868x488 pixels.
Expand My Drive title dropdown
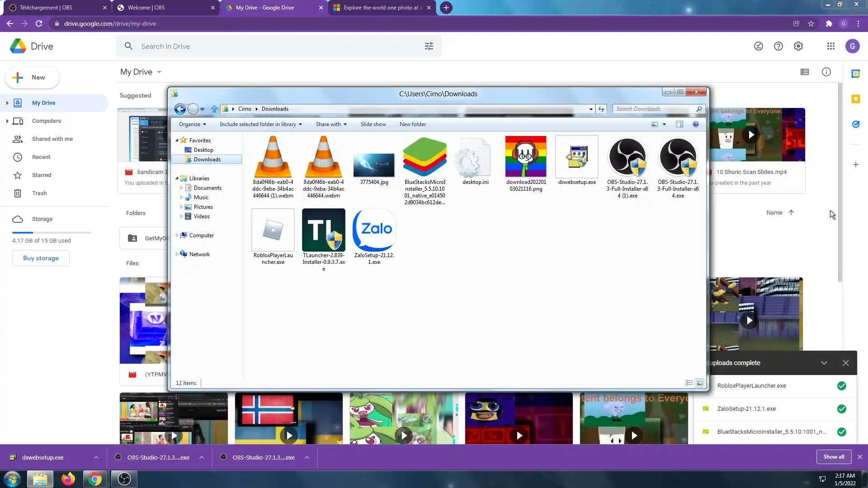tap(159, 72)
